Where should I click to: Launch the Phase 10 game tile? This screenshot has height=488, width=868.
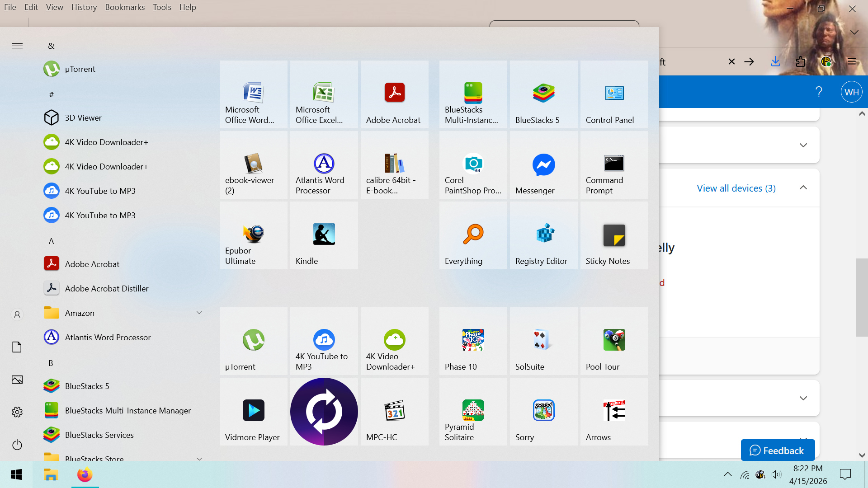pos(473,341)
